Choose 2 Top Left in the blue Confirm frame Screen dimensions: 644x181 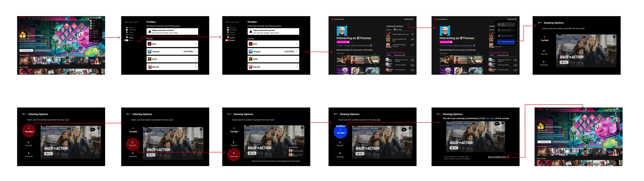pos(340,144)
